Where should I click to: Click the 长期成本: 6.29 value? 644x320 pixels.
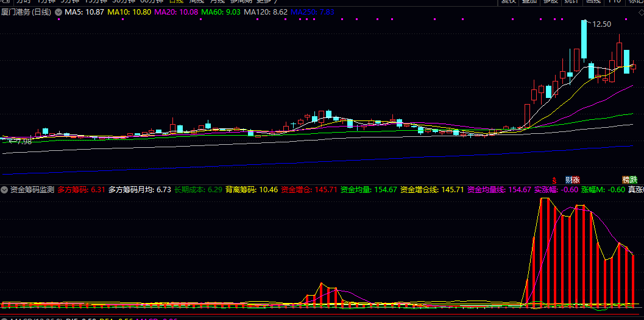click(x=199, y=190)
